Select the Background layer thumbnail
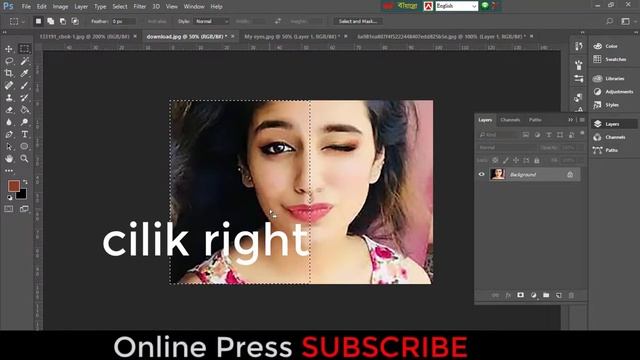The width and height of the screenshot is (640, 360). click(498, 174)
